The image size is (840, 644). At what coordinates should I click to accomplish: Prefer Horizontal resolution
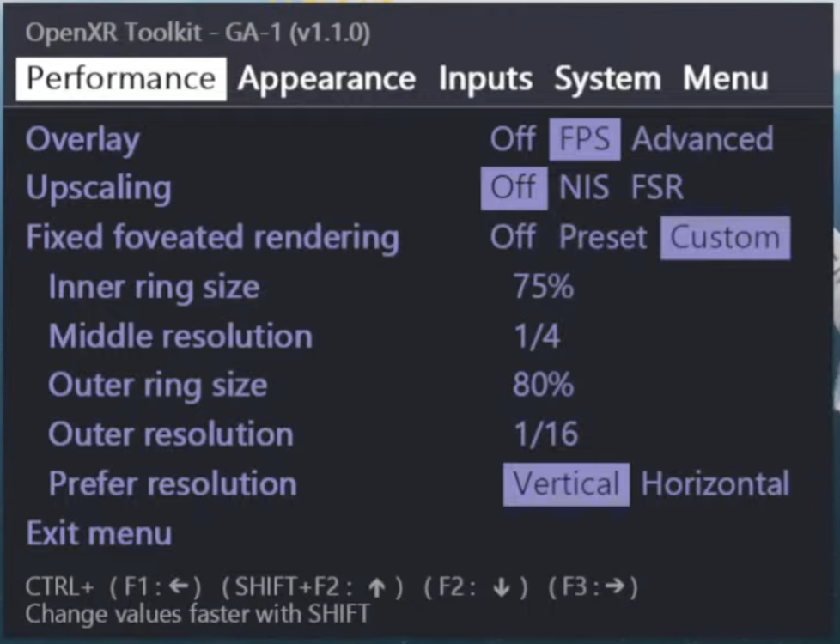tap(715, 484)
